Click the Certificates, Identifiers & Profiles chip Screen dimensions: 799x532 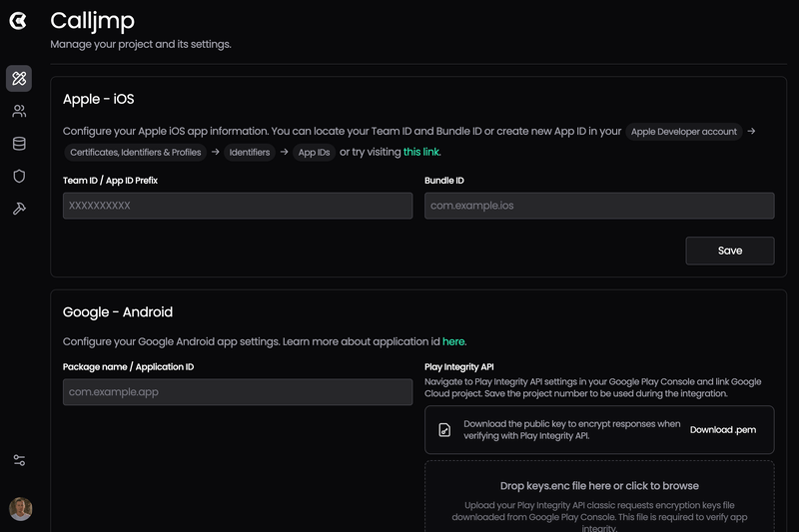[135, 153]
